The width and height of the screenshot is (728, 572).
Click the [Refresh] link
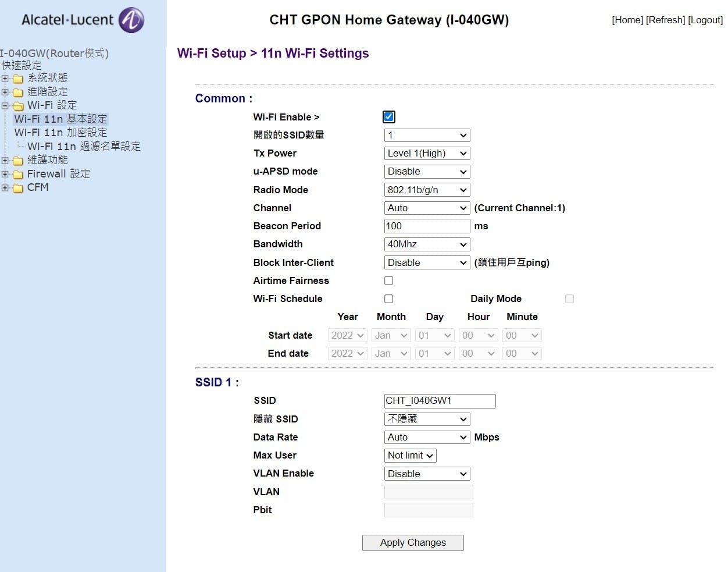tap(666, 20)
